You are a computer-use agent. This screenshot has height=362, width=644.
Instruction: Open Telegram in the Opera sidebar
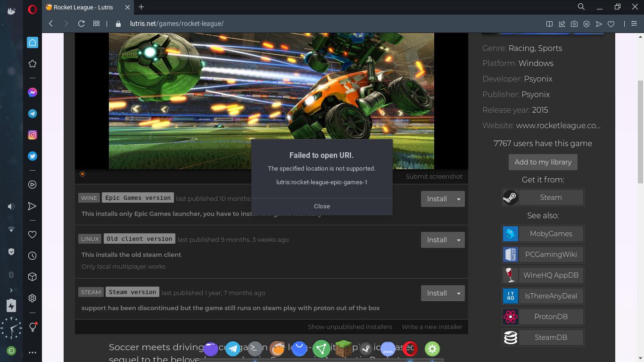click(x=32, y=114)
